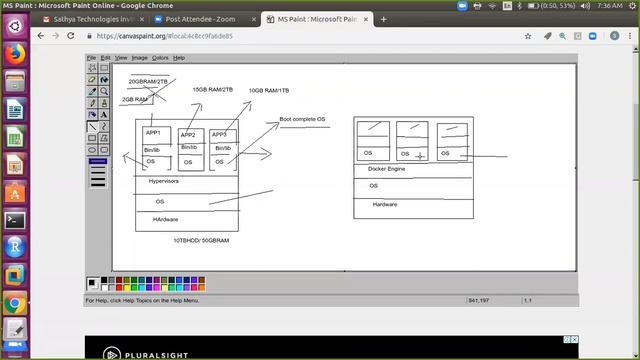Pick the black color swatch
640x360 pixels.
coord(104,280)
